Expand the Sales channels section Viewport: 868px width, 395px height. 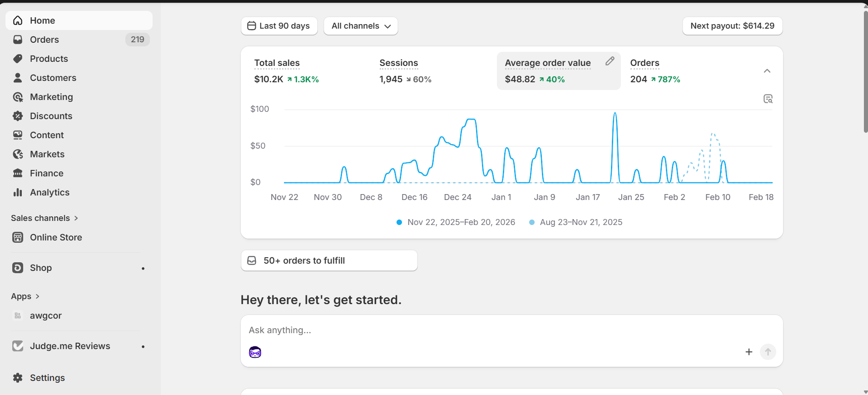point(45,218)
